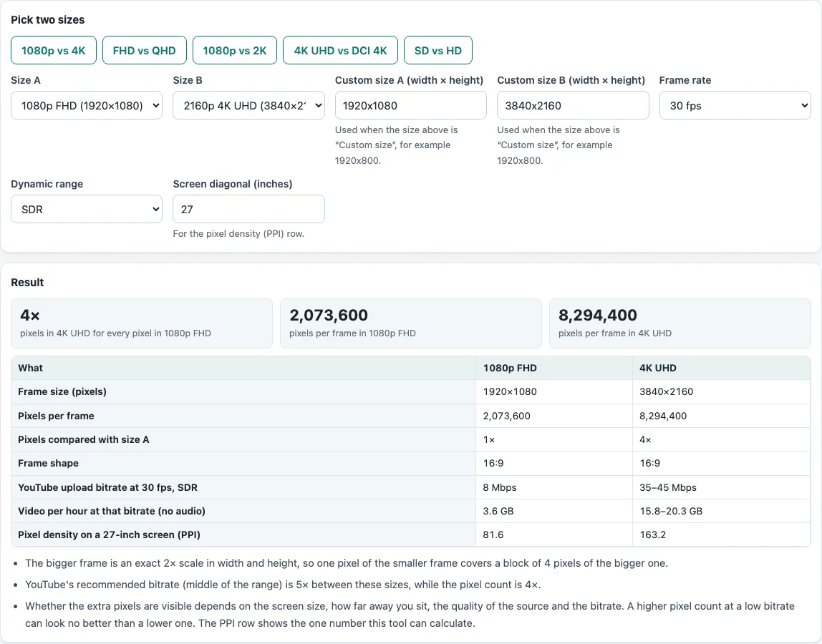Choose the 1080p vs 4K preset
This screenshot has width=822, height=644.
point(54,50)
